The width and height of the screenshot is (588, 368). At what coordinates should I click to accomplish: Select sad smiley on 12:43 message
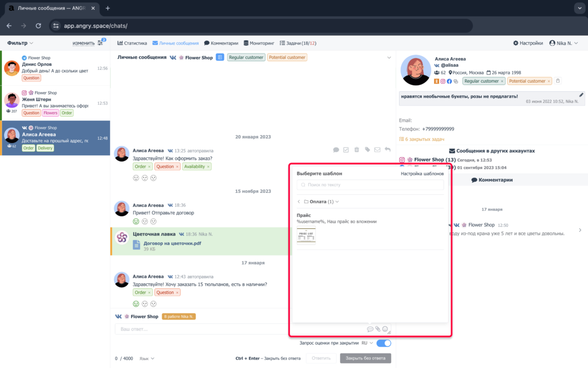(x=153, y=304)
